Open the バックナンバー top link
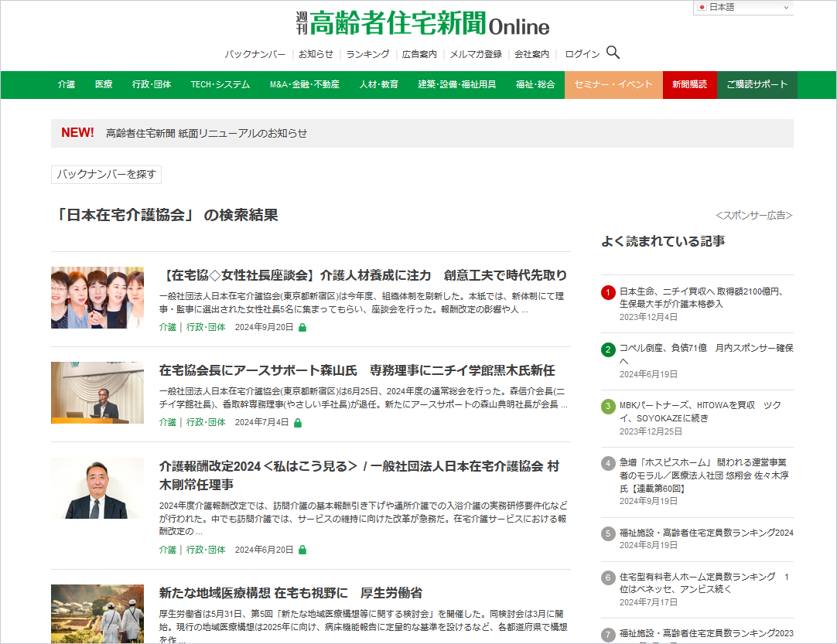Screen dimensions: 837x644 [255, 54]
